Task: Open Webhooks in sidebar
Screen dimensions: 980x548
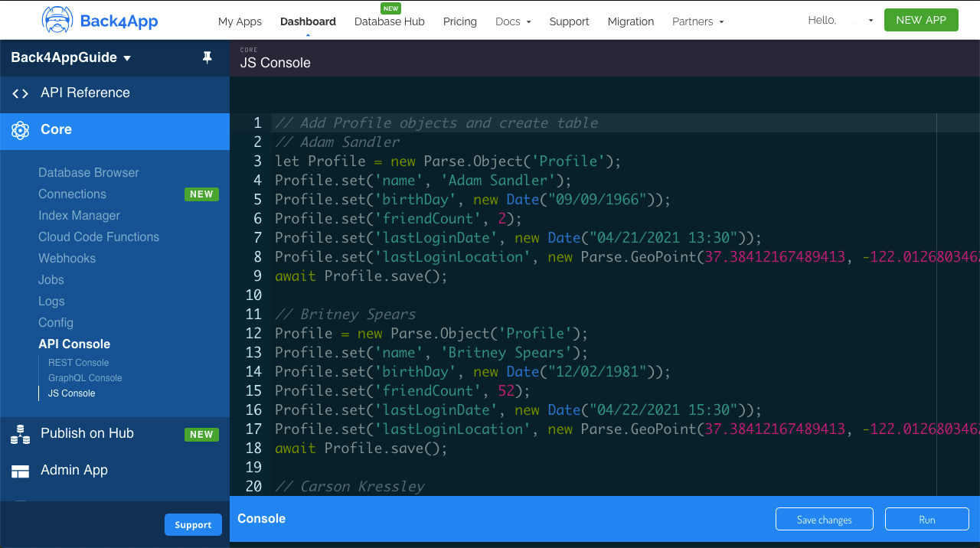Action: point(67,259)
